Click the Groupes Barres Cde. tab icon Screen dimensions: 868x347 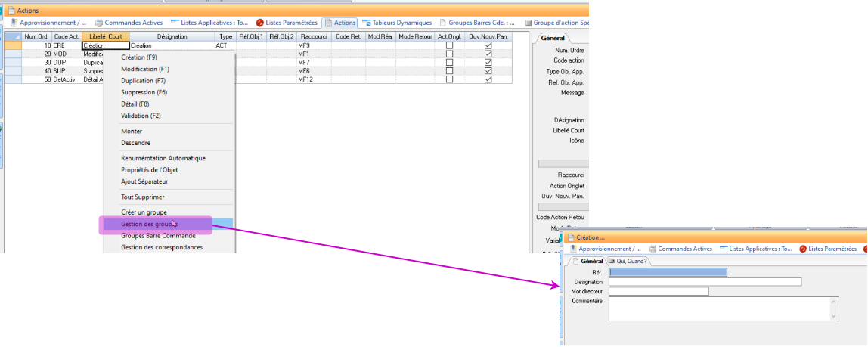click(x=443, y=23)
